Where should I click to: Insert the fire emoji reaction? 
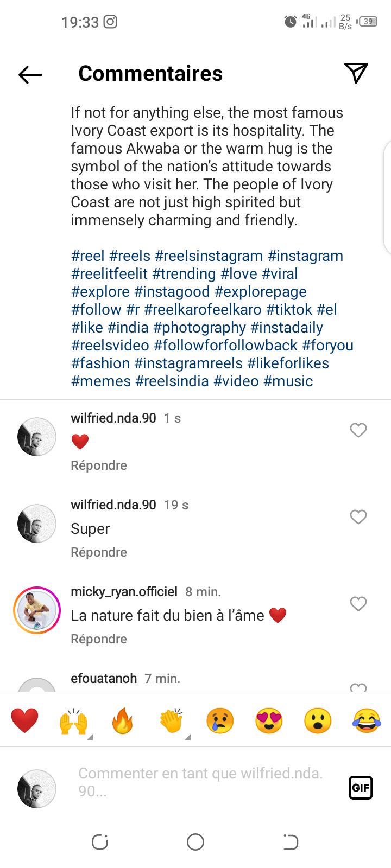[122, 721]
